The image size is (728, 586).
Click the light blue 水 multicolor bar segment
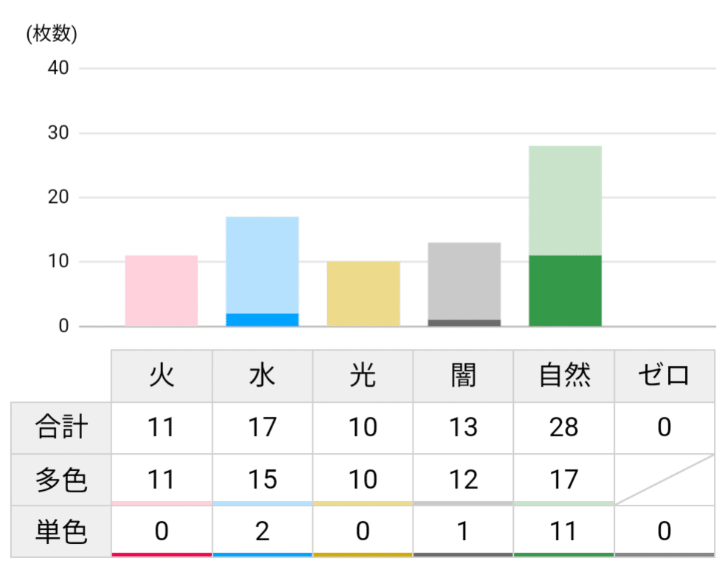click(x=262, y=265)
